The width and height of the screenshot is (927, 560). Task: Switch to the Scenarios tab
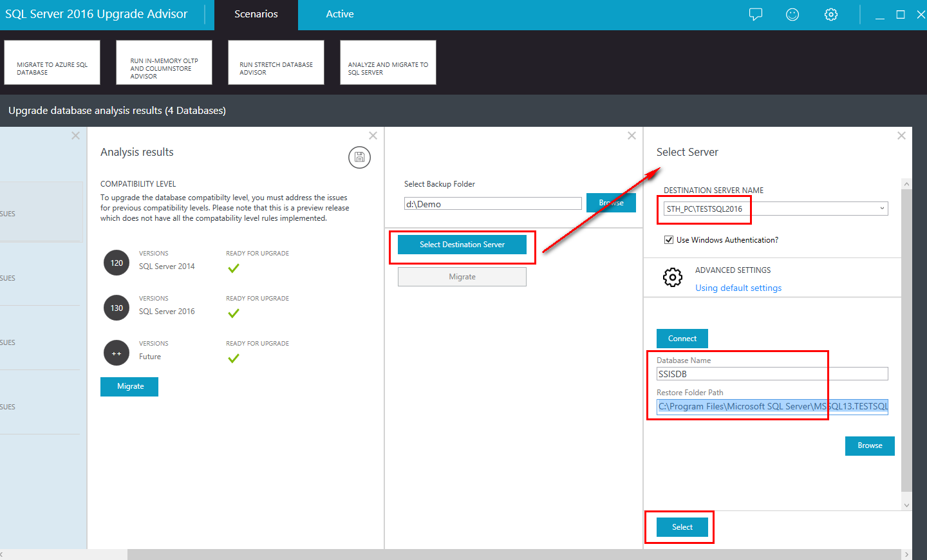click(x=256, y=14)
